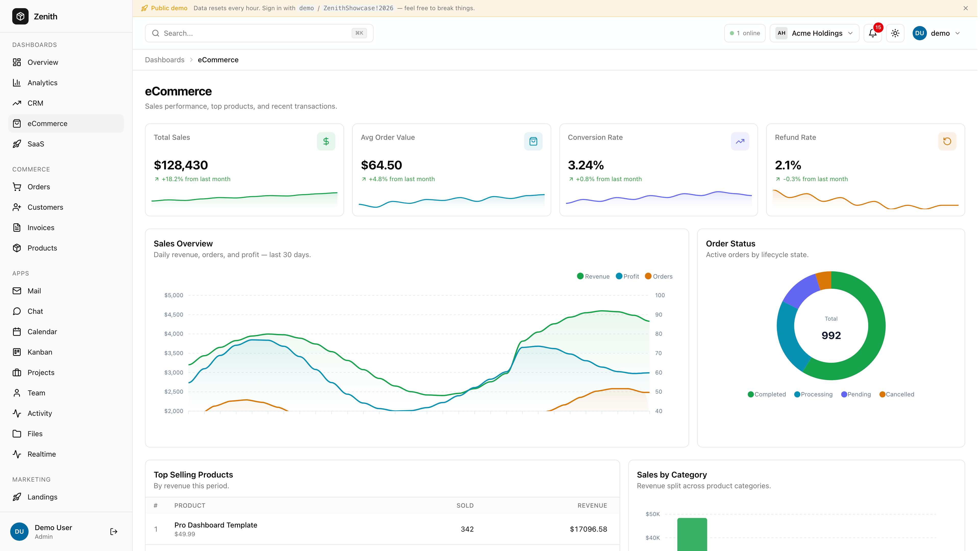Open the Orders page

(66, 187)
